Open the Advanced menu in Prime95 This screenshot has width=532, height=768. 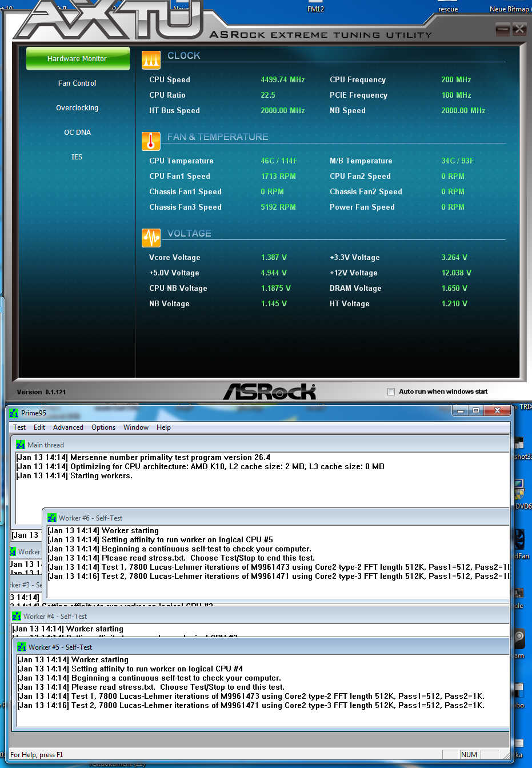[68, 427]
